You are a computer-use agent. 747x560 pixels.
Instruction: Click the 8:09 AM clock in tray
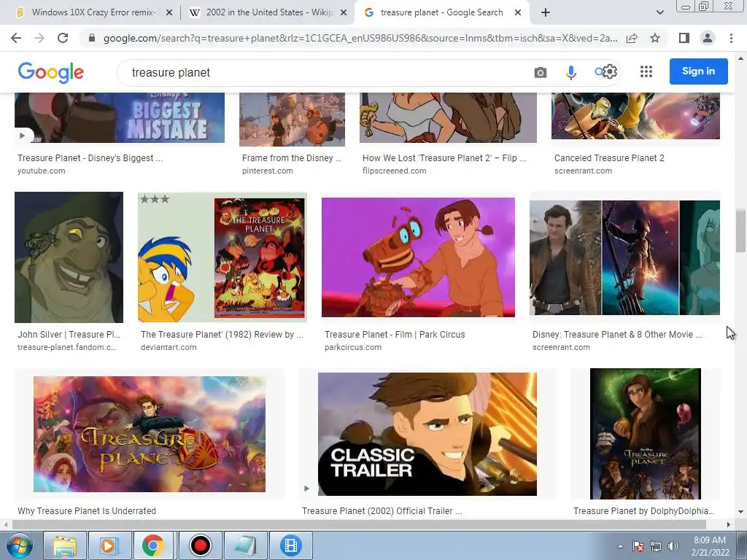pos(710,540)
